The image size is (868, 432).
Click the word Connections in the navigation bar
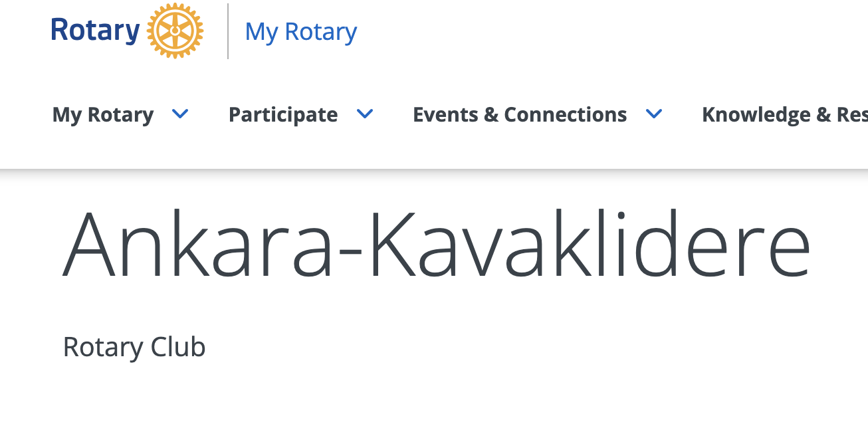[x=565, y=114]
